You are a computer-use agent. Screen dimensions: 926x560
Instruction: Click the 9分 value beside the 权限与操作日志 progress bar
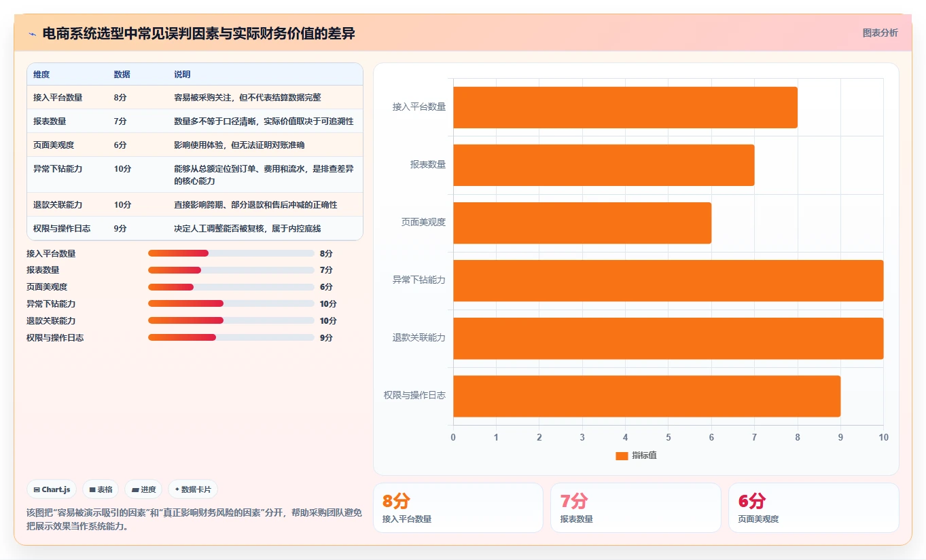coord(326,338)
